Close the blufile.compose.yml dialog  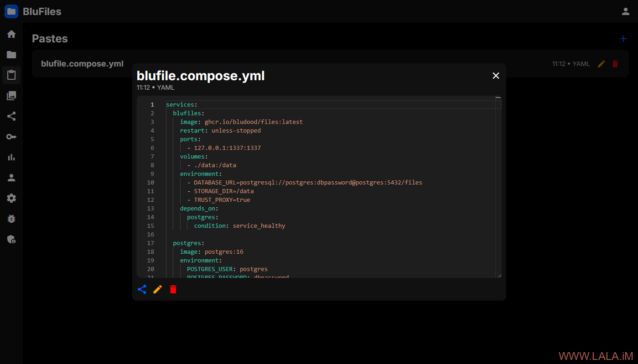496,76
